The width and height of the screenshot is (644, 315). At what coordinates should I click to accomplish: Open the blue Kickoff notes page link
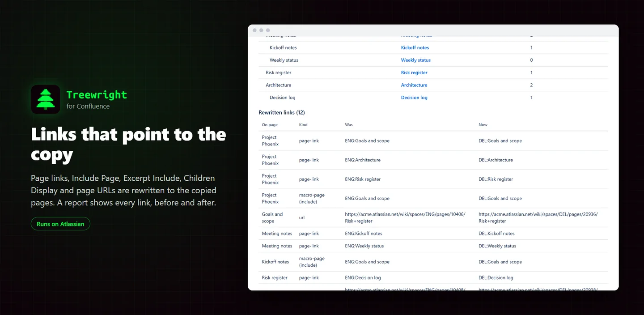pyautogui.click(x=415, y=47)
